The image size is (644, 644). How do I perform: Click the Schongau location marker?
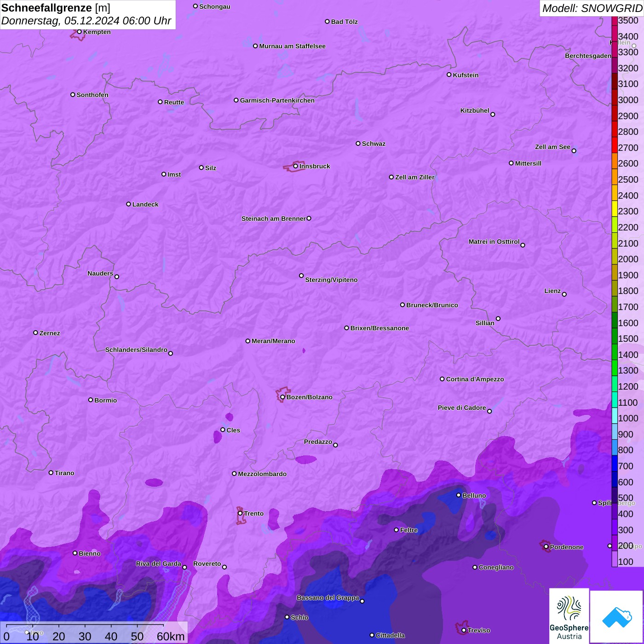195,6
